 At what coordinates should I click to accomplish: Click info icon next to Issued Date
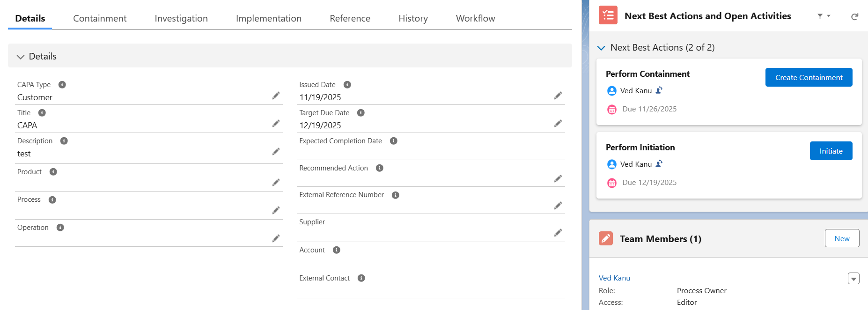click(x=347, y=85)
